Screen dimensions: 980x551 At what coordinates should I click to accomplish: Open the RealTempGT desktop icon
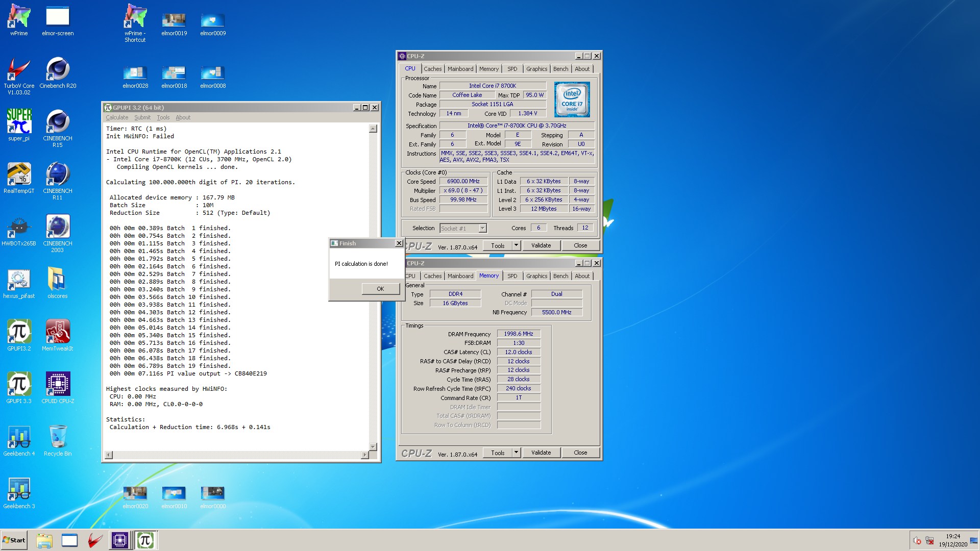tap(19, 178)
